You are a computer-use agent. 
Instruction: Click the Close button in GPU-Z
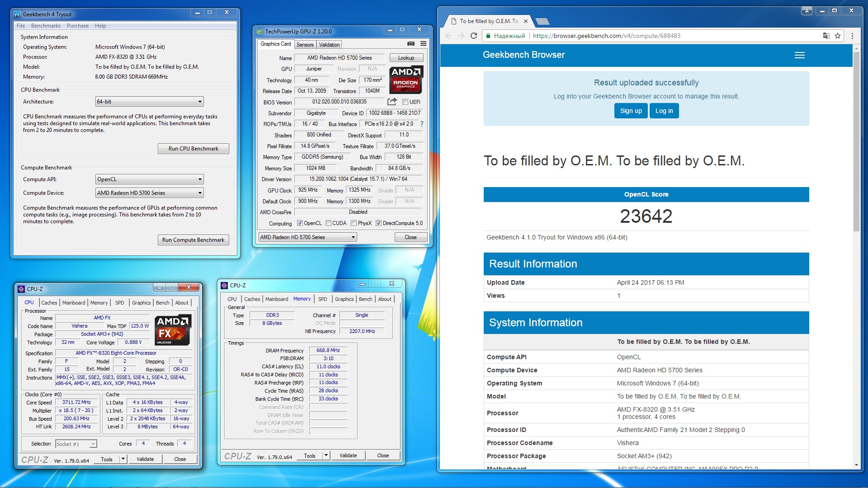coord(410,237)
